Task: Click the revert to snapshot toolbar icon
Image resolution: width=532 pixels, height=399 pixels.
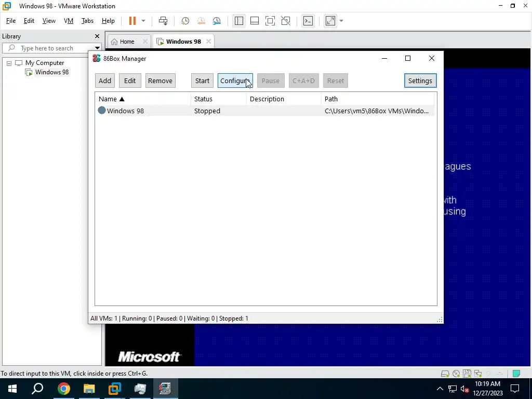Action: pyautogui.click(x=201, y=21)
